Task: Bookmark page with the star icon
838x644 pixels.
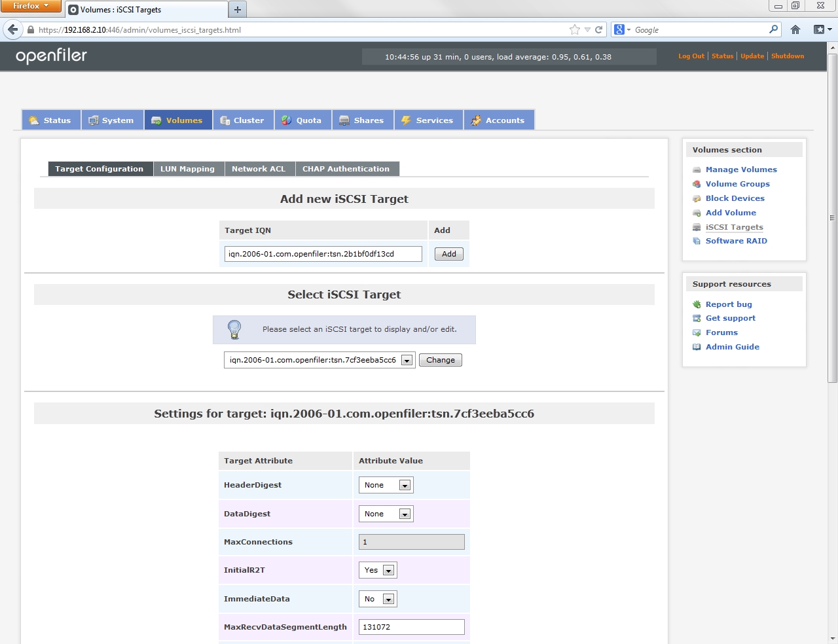Action: (574, 29)
